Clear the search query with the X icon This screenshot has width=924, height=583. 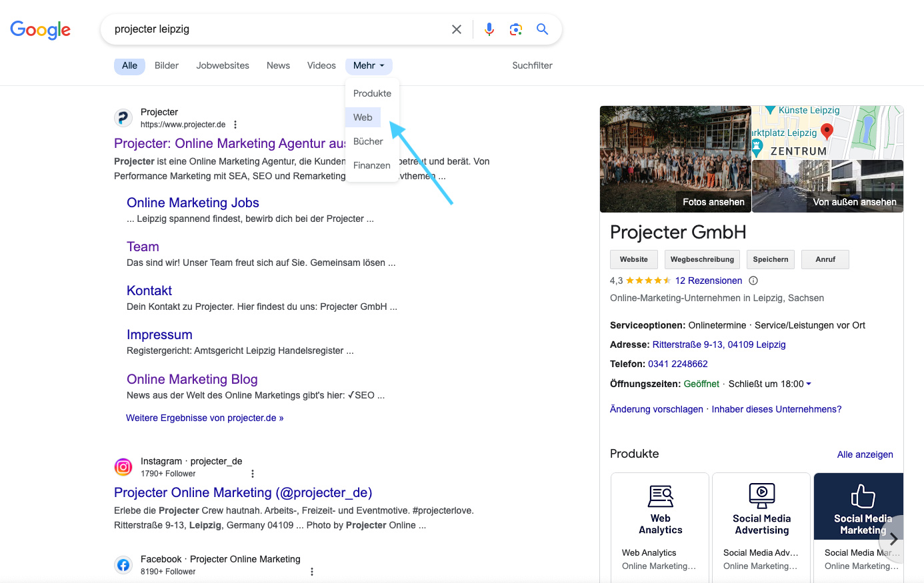tap(457, 29)
